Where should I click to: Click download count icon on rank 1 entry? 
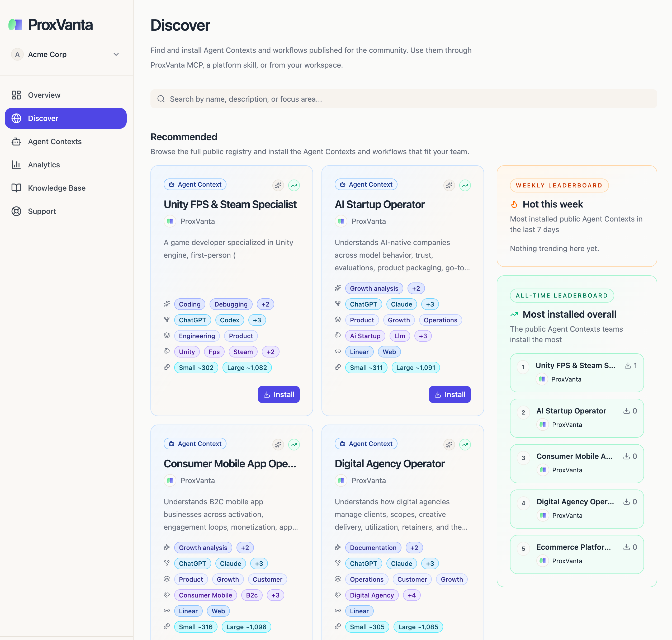click(x=628, y=365)
